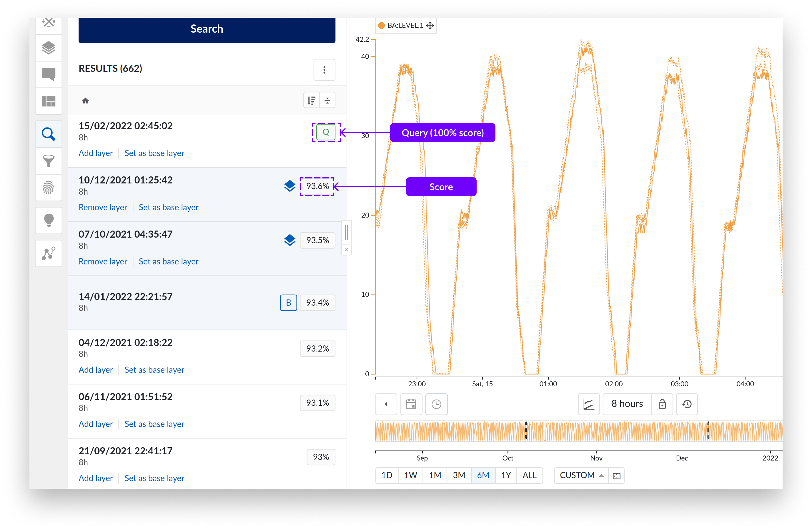Click the home icon in results header

point(85,101)
